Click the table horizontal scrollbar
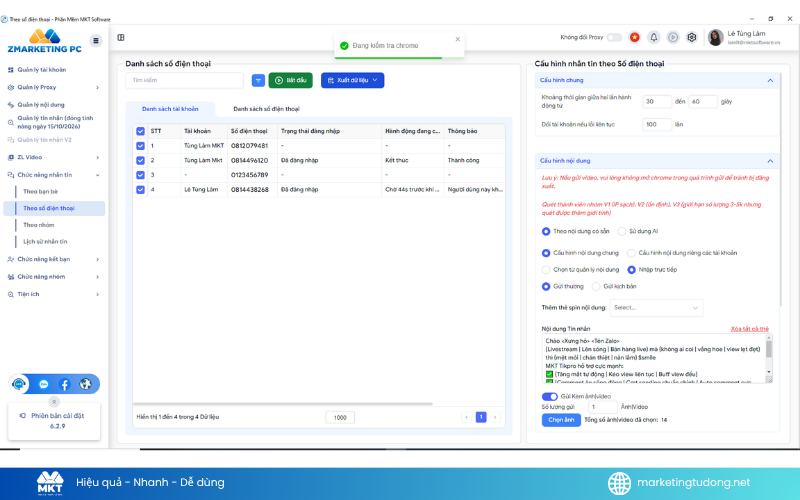The image size is (800, 500). tap(283, 404)
